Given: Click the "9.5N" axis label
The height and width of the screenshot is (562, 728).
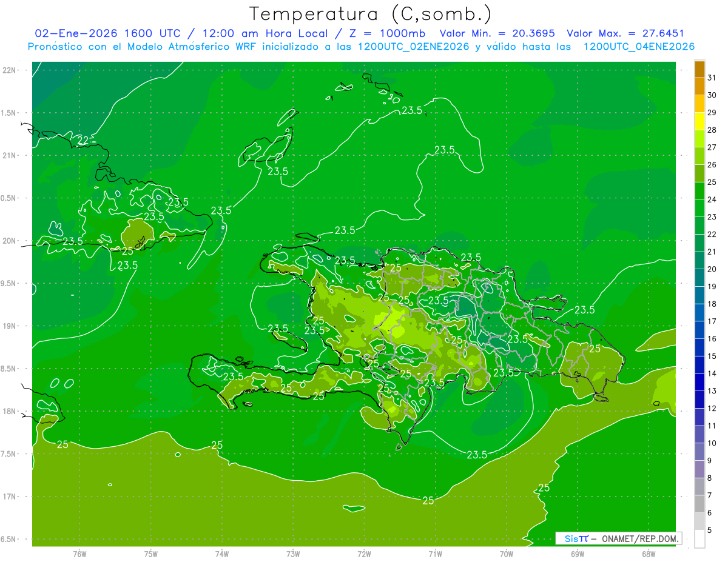Looking at the screenshot, I should click(8, 283).
